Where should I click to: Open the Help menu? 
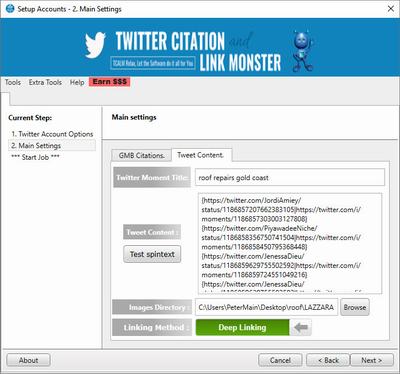point(77,82)
